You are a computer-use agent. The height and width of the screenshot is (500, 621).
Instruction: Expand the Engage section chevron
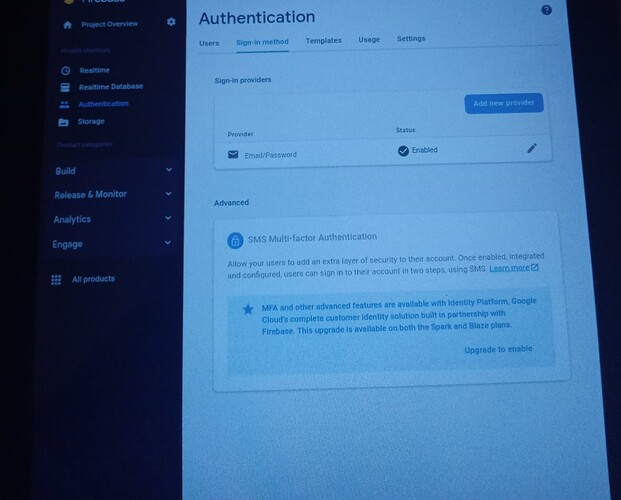(168, 242)
